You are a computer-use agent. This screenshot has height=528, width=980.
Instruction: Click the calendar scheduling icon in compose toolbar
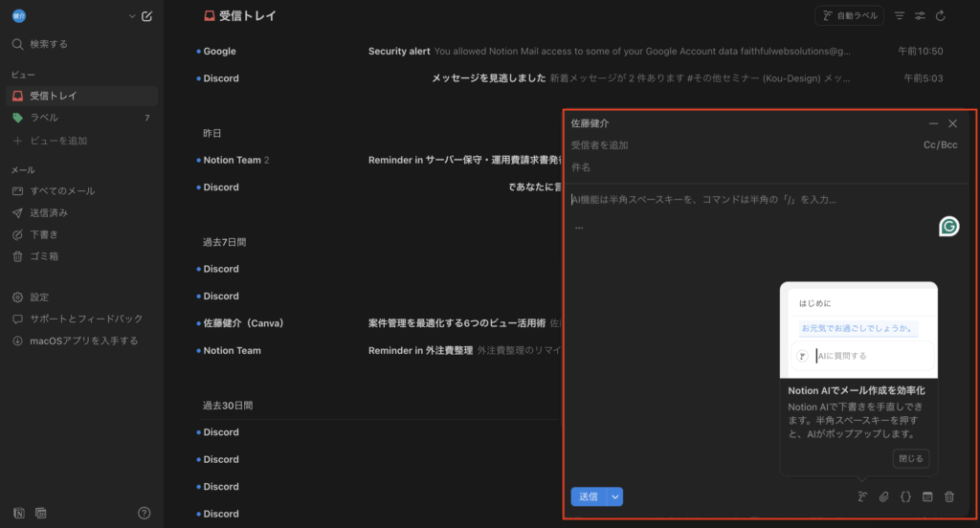click(927, 496)
